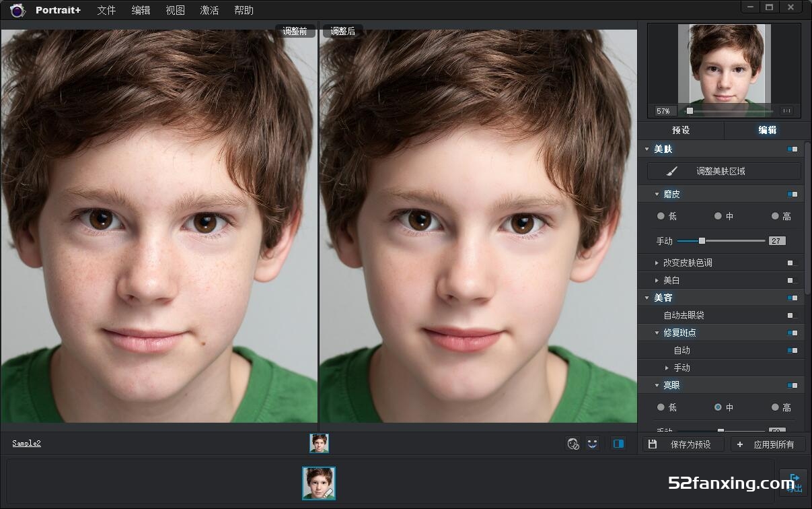Click the face detection disable icon

pos(573,444)
